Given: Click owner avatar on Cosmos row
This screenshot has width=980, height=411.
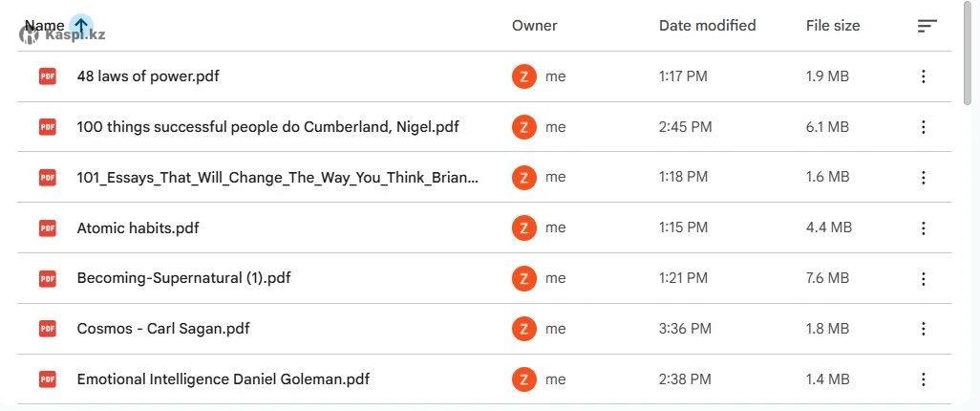Looking at the screenshot, I should [x=523, y=329].
